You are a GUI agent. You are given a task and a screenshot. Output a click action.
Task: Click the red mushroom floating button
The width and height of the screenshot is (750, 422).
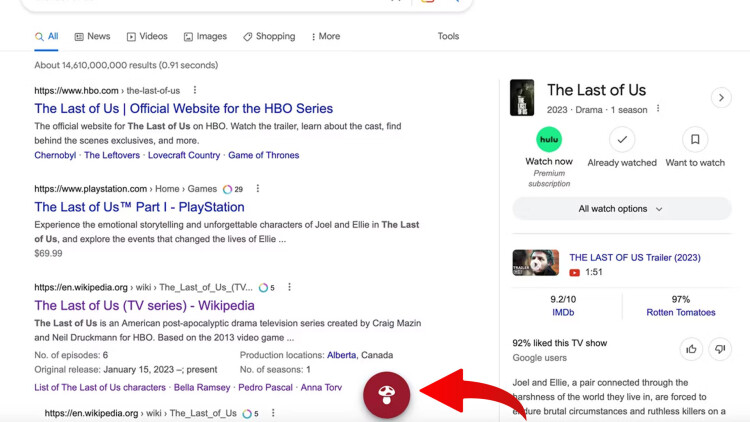386,395
